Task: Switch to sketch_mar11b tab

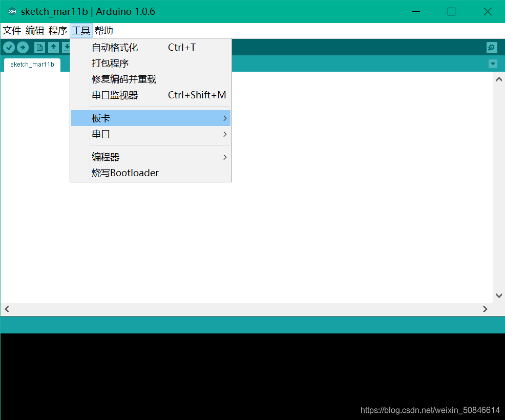Action: coord(32,65)
